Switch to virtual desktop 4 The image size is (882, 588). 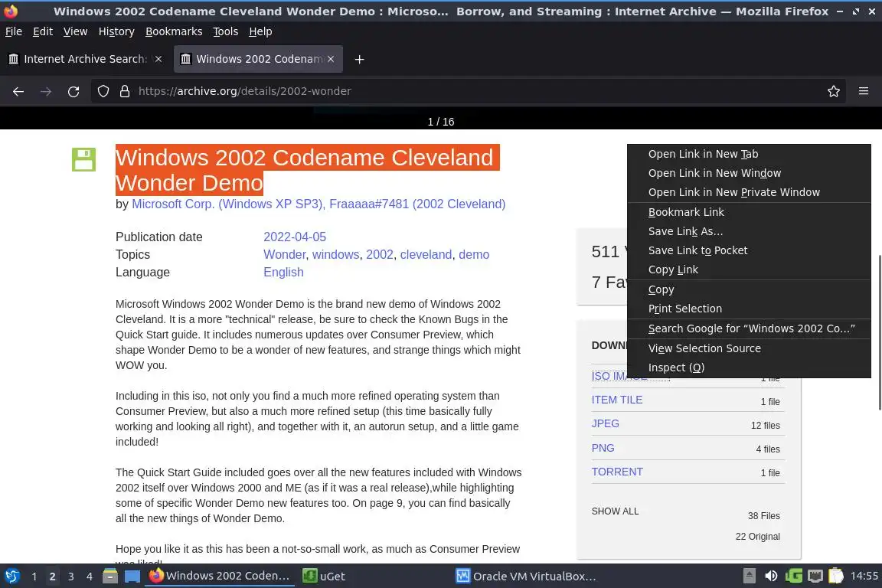[89, 577]
